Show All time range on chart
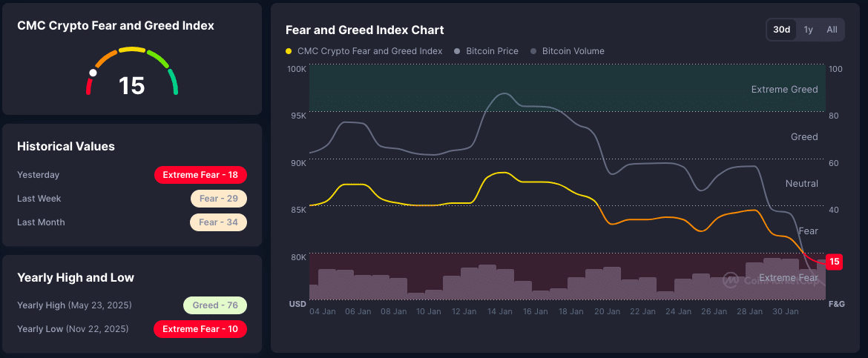The height and width of the screenshot is (358, 868). (x=832, y=30)
